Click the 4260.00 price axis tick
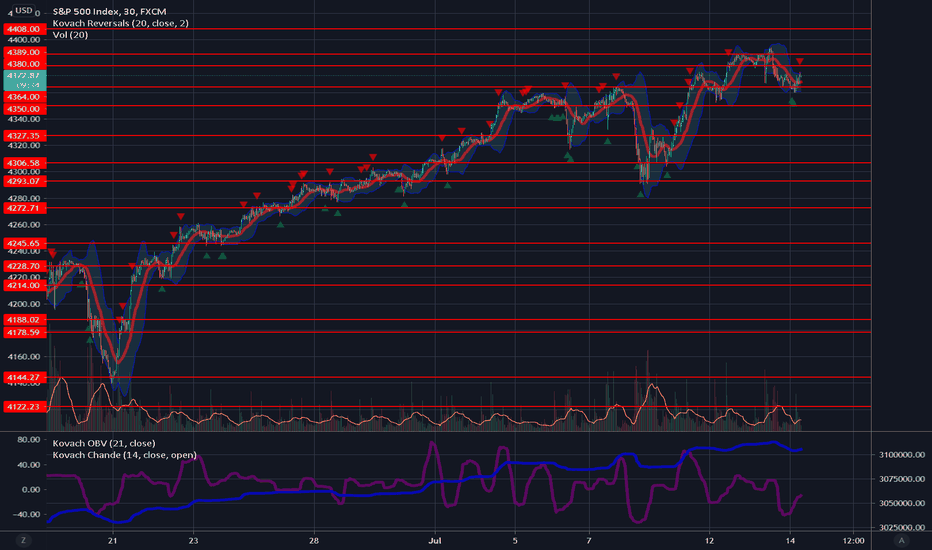Screen dimensions: 932x550 tap(24, 225)
